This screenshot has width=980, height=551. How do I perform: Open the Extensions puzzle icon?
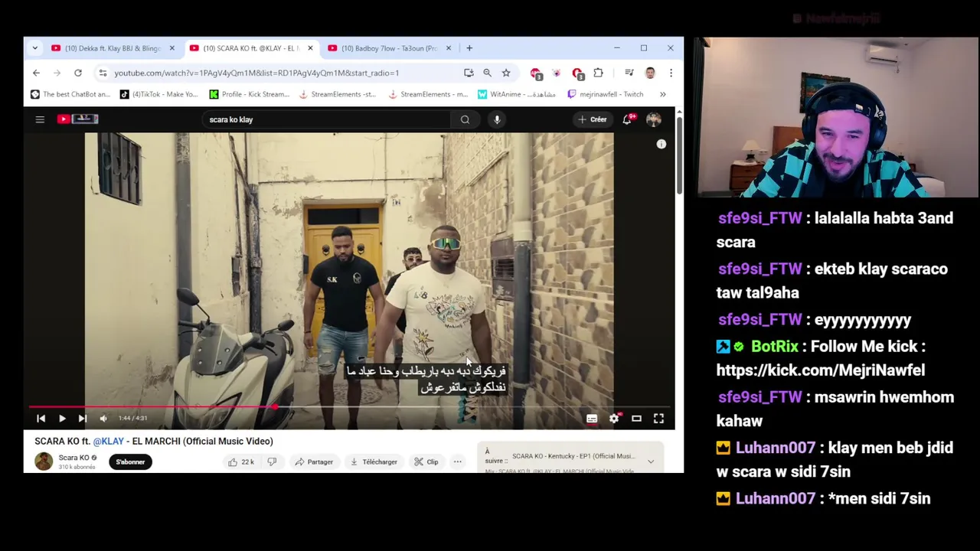click(x=598, y=73)
